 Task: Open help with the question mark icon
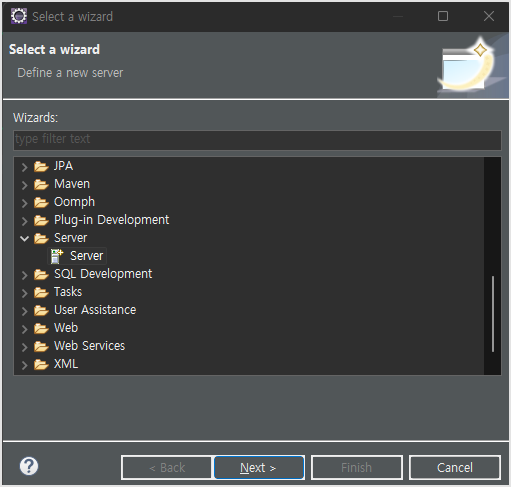pos(29,466)
